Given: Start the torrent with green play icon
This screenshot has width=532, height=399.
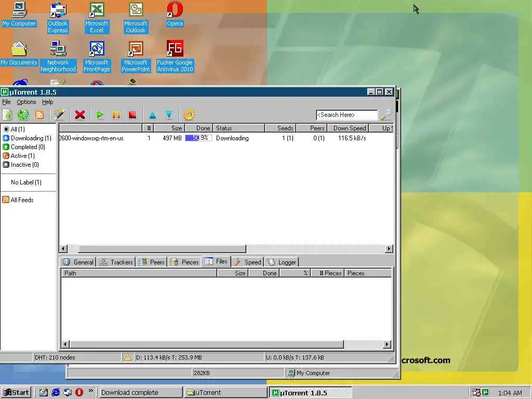Looking at the screenshot, I should [100, 115].
